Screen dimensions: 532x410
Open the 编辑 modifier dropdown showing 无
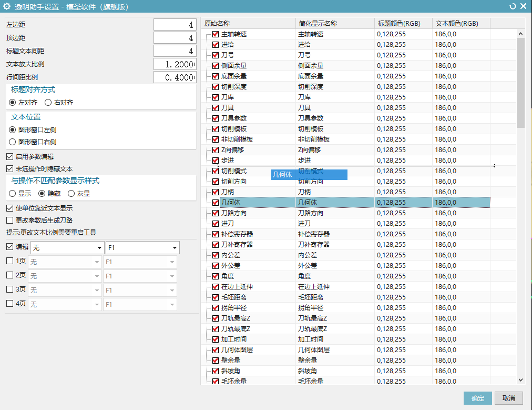(67, 247)
